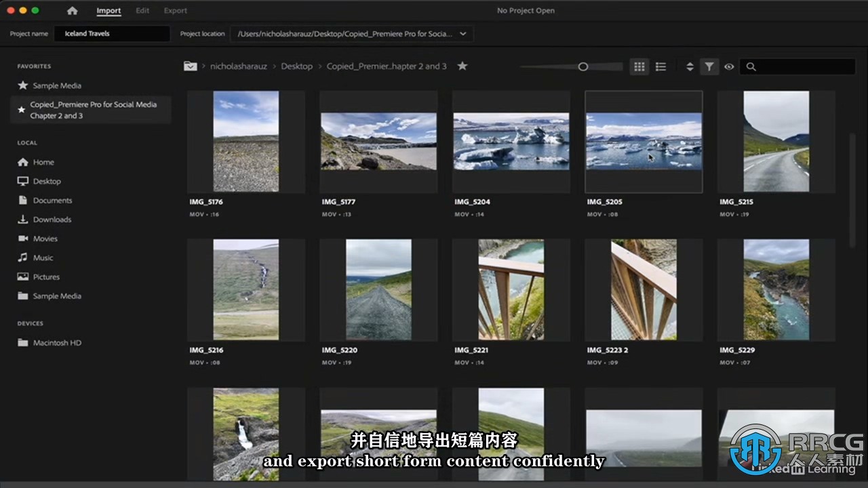This screenshot has height=488, width=868.
Task: Click the IMG_5220 file name
Action: (x=340, y=350)
